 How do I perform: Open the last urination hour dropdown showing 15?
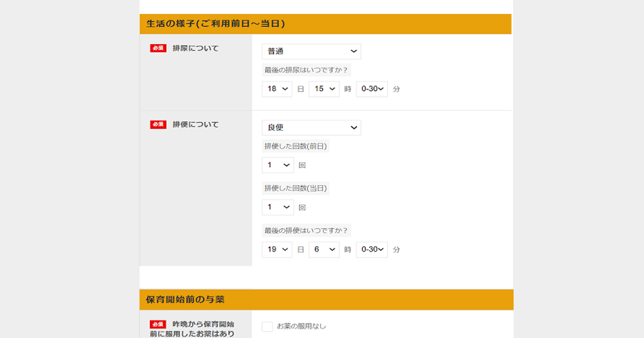click(x=324, y=89)
